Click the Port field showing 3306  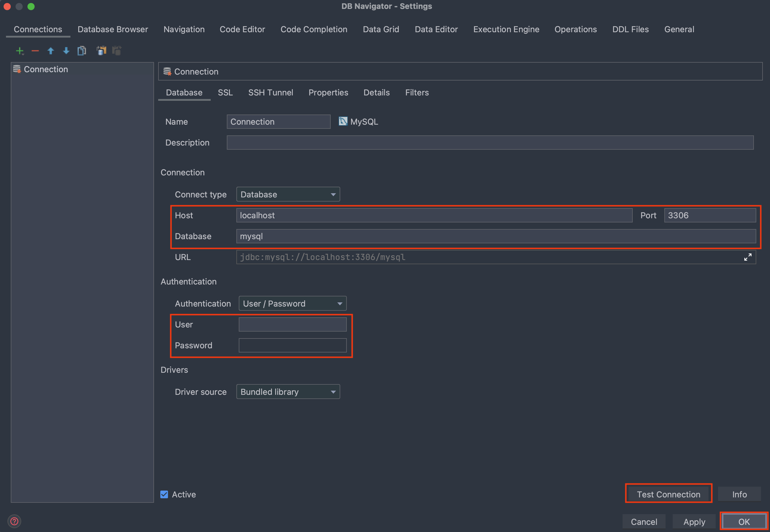click(x=710, y=215)
